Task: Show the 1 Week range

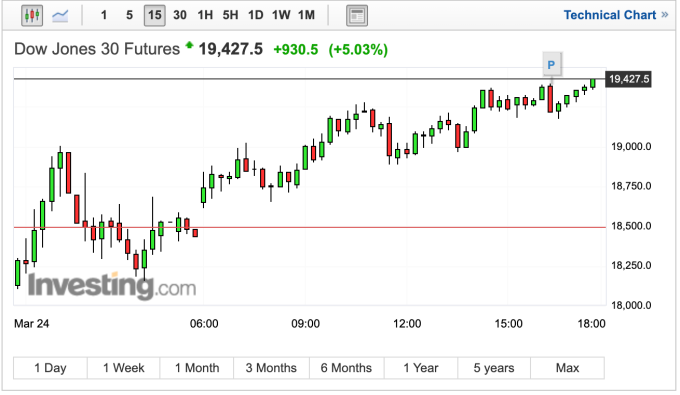Action: [124, 368]
